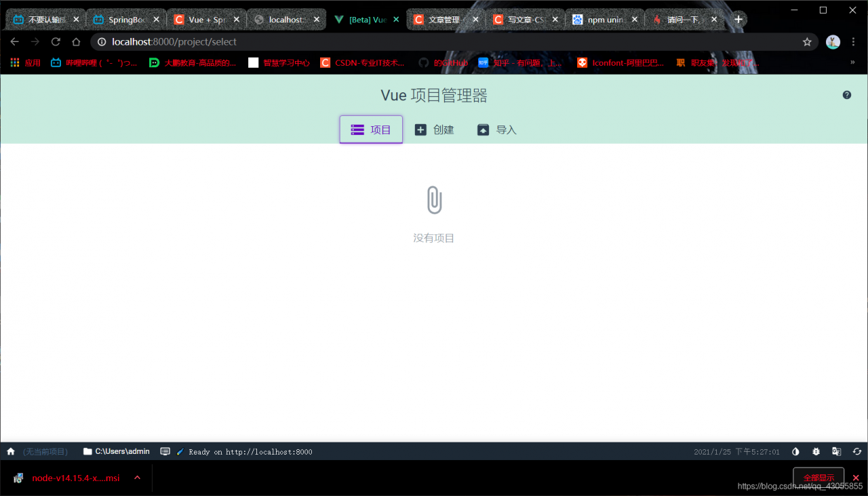Screen dimensions: 868x496
Task: Toggle dark mode with the contrast icon
Action: 795,451
